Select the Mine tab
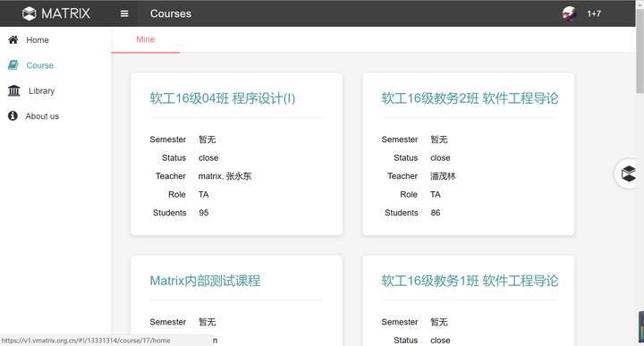This screenshot has height=346, width=644. [x=146, y=40]
